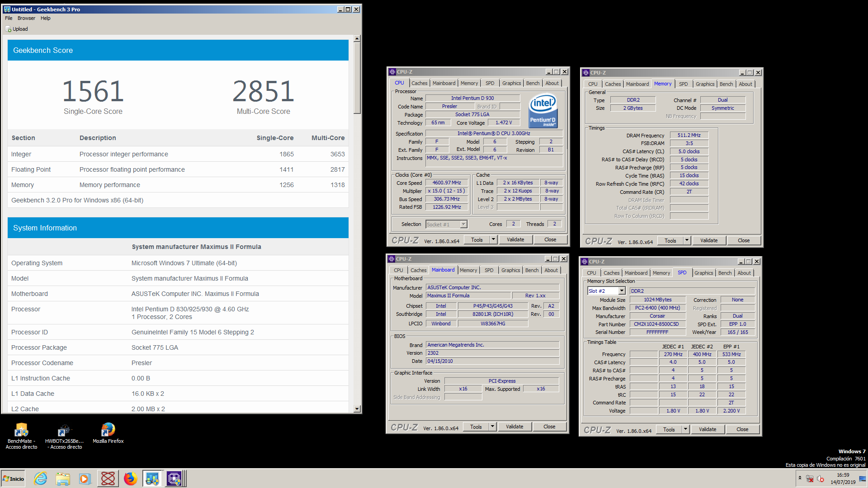This screenshot has width=868, height=488.
Task: Click chipset P45/P43/G45/G43 field
Action: tap(493, 306)
